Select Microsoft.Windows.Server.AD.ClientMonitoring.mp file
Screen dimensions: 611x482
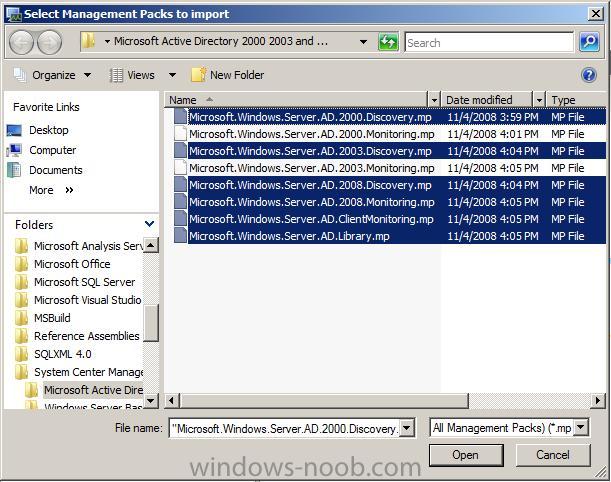311,219
